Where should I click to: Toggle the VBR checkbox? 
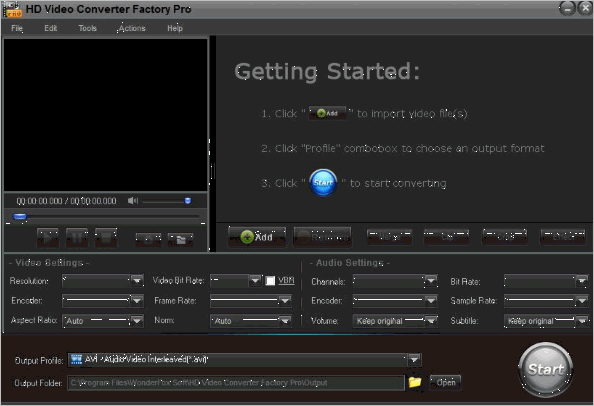(x=270, y=281)
